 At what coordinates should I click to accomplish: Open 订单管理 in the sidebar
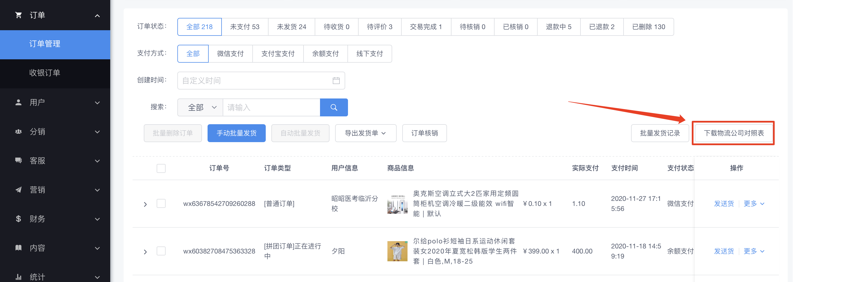click(55, 44)
